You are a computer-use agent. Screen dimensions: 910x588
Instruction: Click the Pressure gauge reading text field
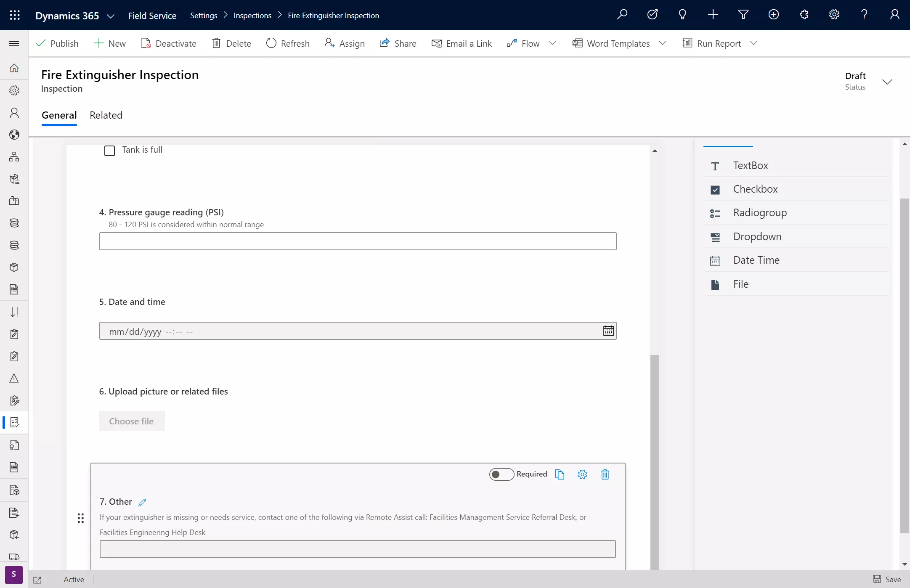(x=358, y=241)
